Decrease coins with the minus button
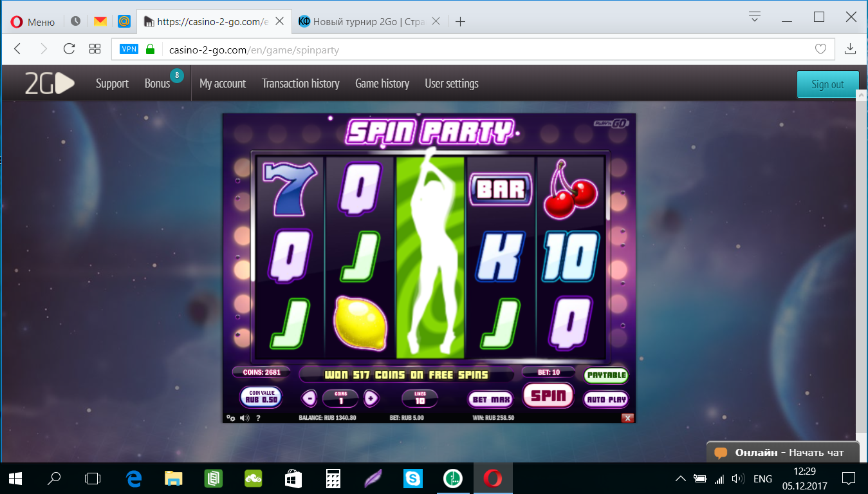The image size is (868, 494). tap(309, 398)
